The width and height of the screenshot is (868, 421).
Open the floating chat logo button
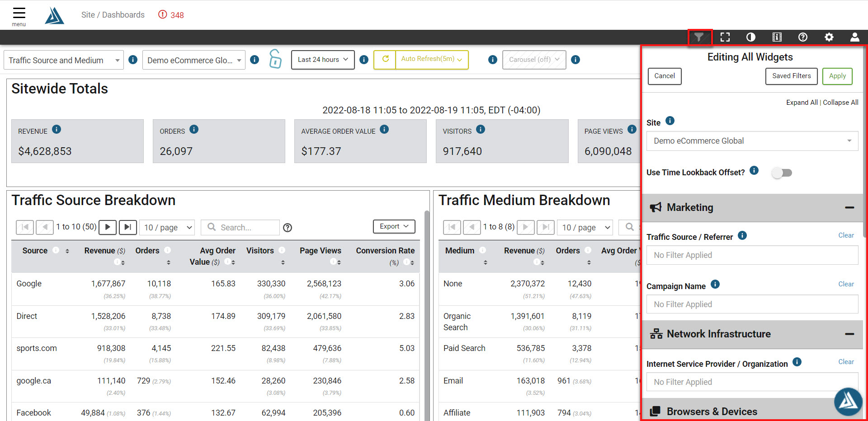coord(848,402)
